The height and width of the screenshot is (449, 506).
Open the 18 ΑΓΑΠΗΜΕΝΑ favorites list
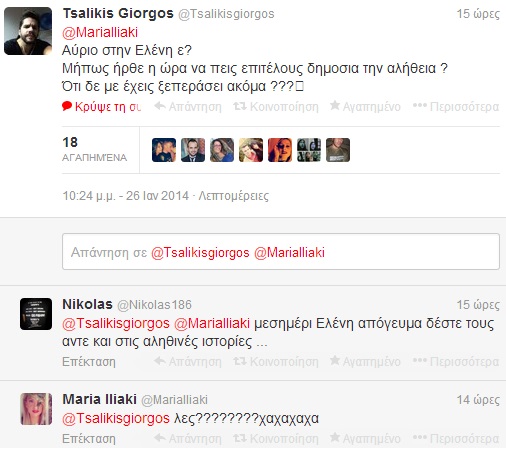tap(95, 149)
